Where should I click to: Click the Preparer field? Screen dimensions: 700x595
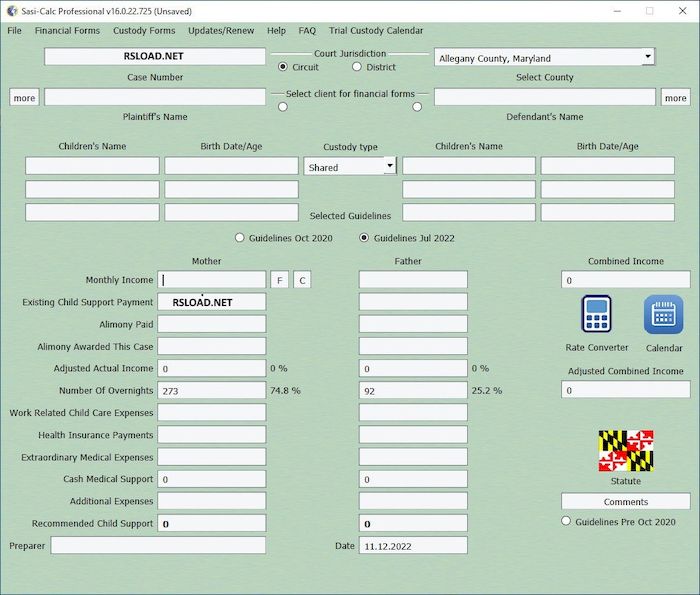(x=158, y=545)
